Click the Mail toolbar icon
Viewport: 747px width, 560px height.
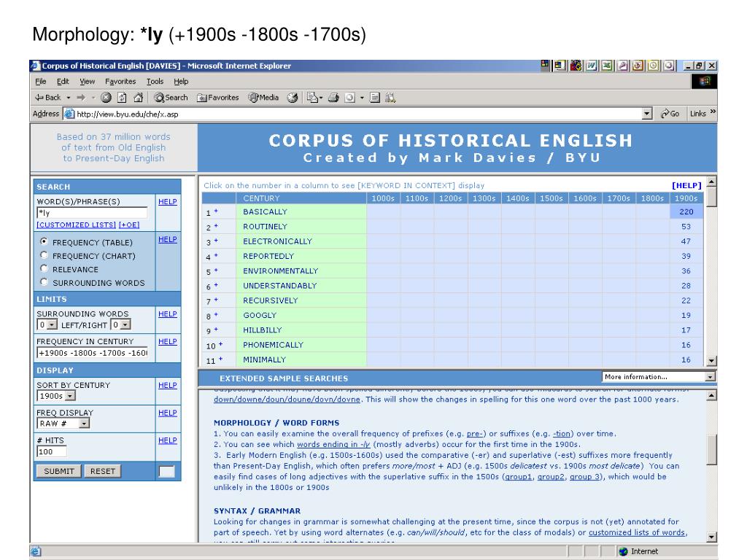click(312, 98)
